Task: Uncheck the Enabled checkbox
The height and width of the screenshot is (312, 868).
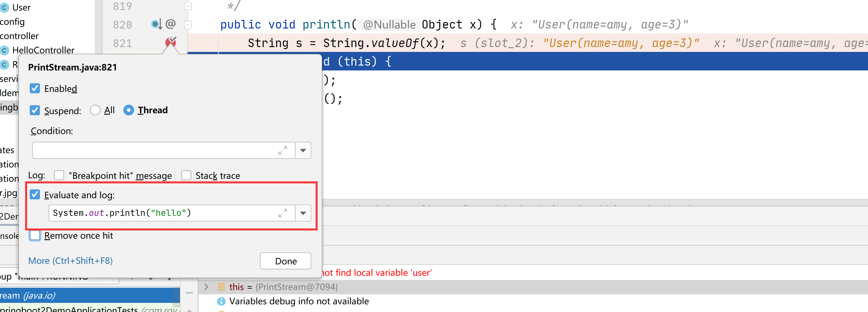Action: coord(35,88)
